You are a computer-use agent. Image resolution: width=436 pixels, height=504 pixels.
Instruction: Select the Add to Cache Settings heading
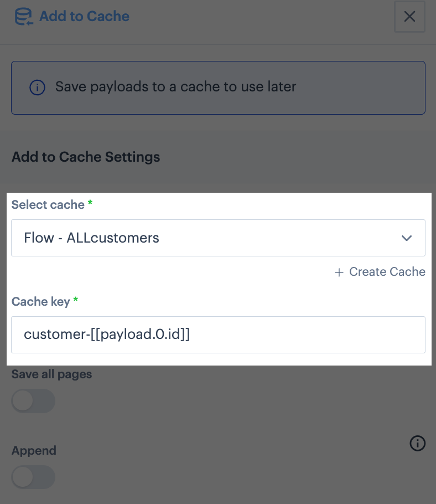(86, 157)
